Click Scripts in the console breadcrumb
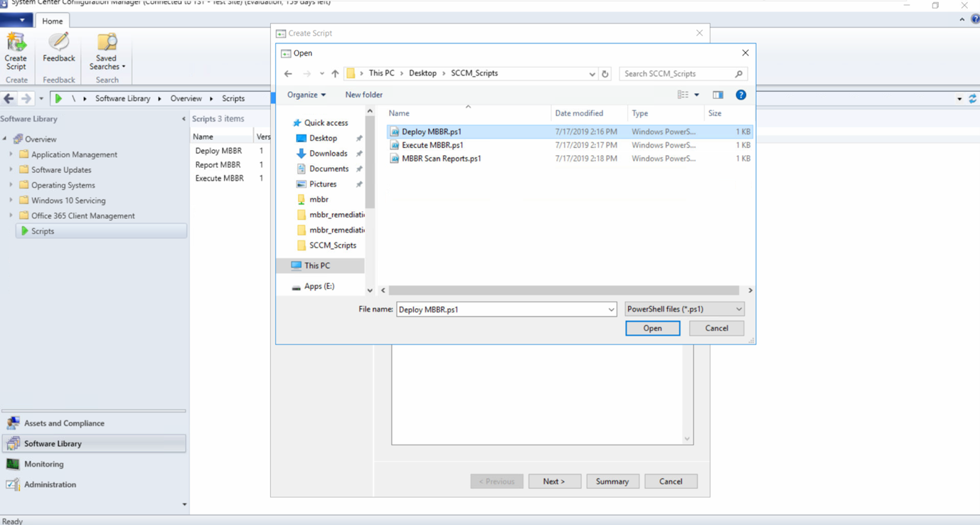Viewport: 980px width, 525px height. [x=233, y=99]
